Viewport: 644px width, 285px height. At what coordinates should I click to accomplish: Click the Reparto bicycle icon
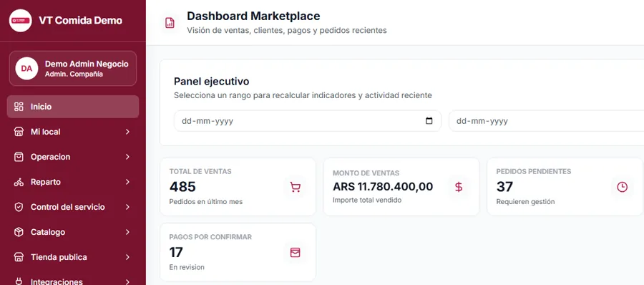[x=19, y=182]
